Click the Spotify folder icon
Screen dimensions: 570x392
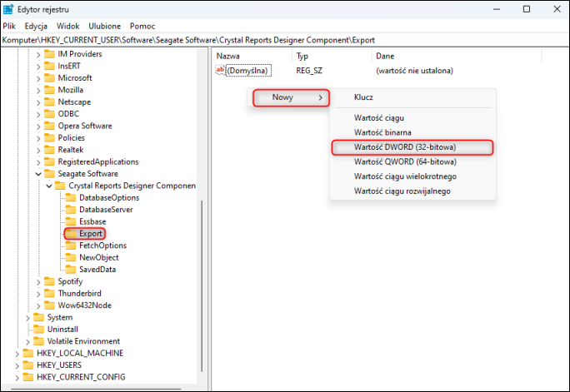(x=49, y=281)
